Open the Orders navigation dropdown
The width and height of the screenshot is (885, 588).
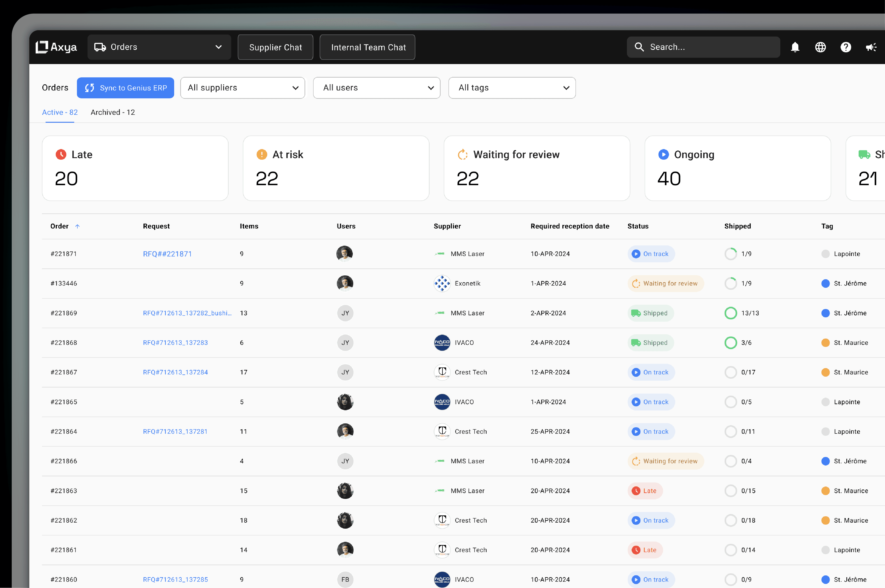pyautogui.click(x=159, y=47)
